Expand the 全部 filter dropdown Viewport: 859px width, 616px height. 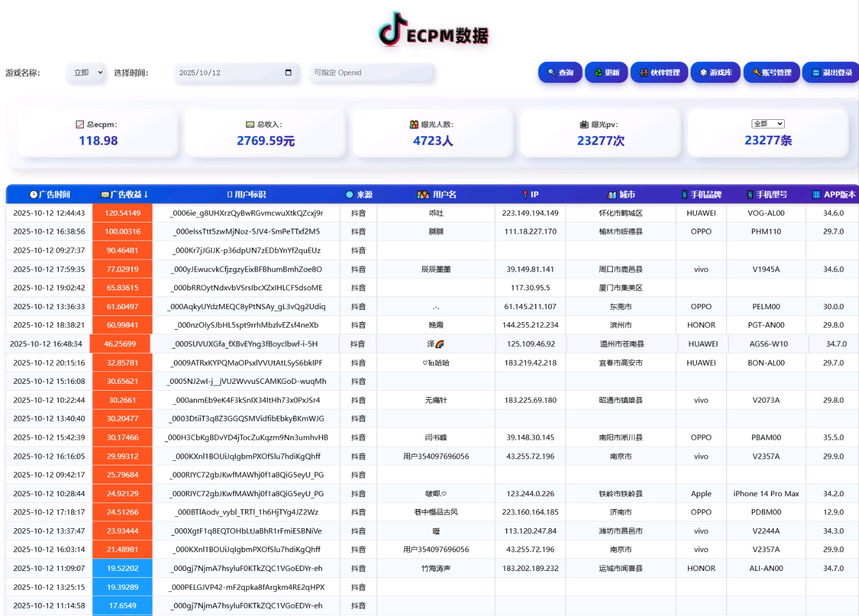[x=768, y=124]
